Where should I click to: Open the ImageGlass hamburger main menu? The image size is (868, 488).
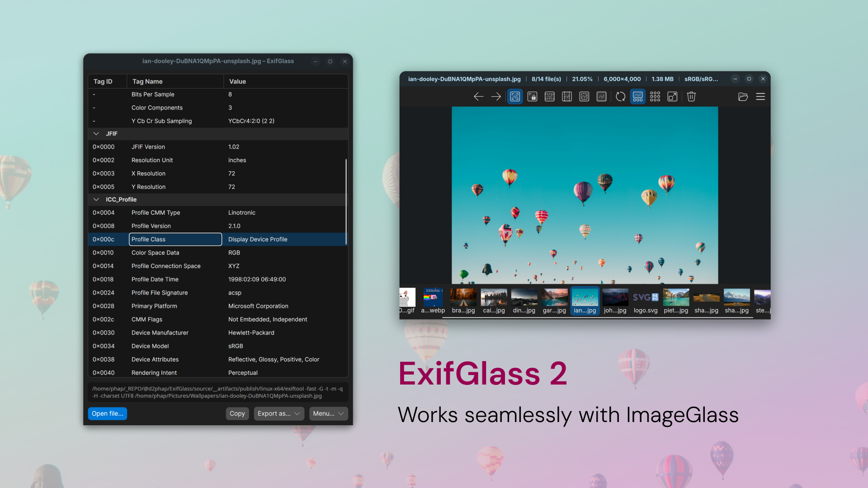point(760,97)
